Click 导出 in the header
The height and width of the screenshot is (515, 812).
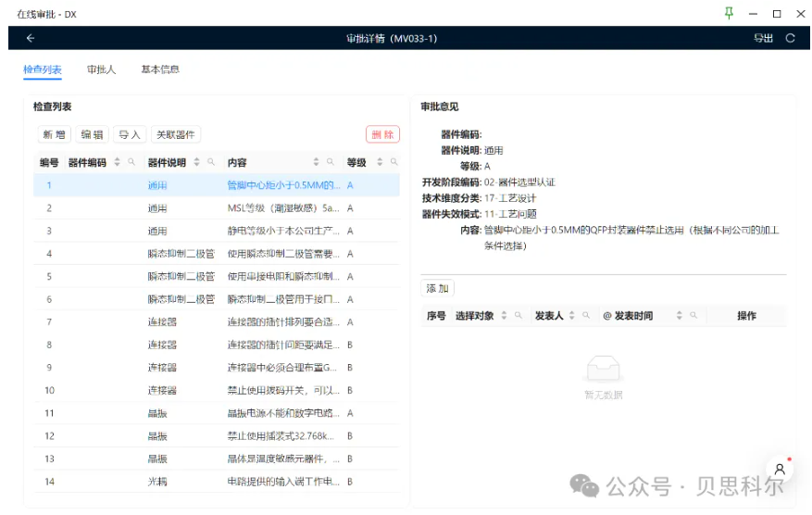point(763,38)
